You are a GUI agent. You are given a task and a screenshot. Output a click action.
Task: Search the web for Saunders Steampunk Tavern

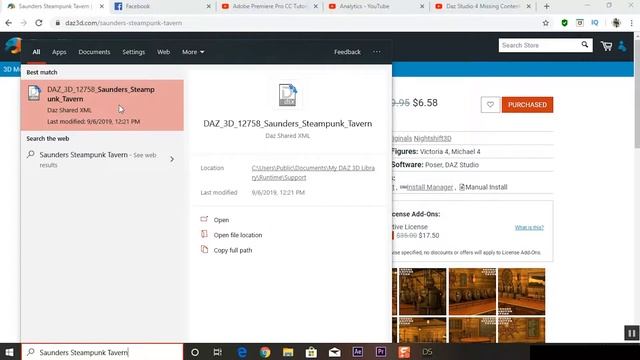tap(102, 160)
